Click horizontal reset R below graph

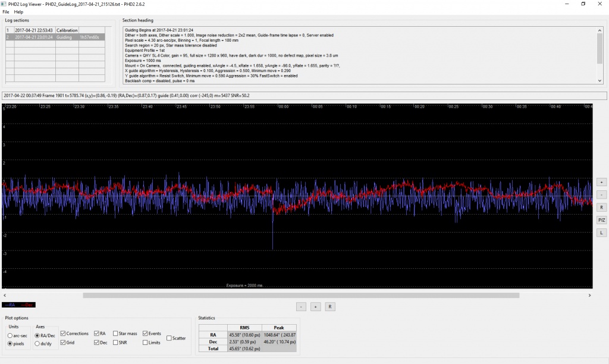329,306
